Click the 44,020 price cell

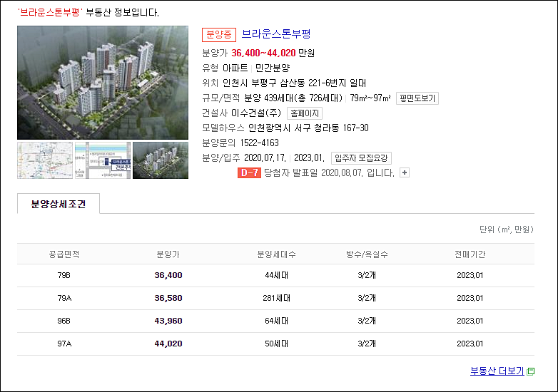tap(168, 344)
